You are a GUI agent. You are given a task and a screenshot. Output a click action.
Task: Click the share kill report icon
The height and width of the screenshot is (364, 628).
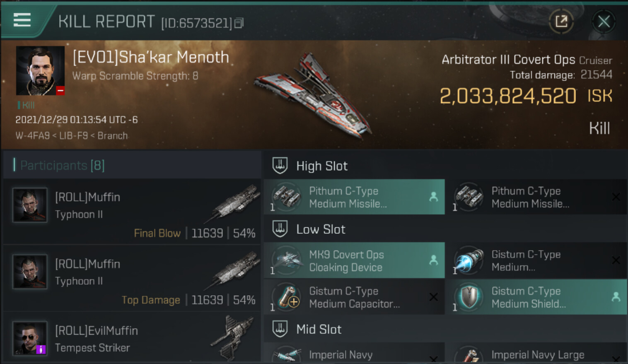[561, 21]
